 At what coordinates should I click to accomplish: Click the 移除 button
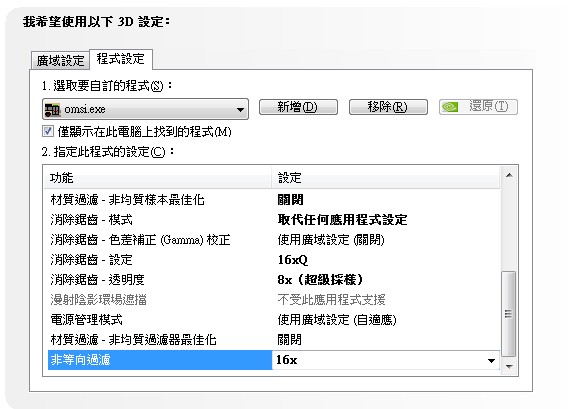388,107
